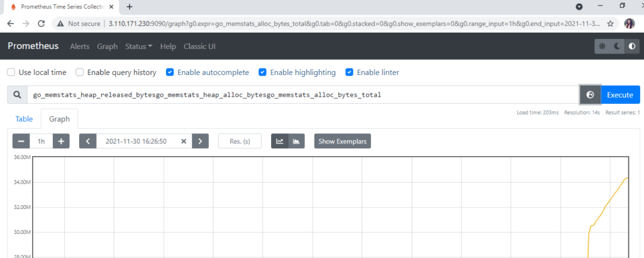Click the browser address bar URL
Viewport: 644px width, 258px height.
coord(354,23)
